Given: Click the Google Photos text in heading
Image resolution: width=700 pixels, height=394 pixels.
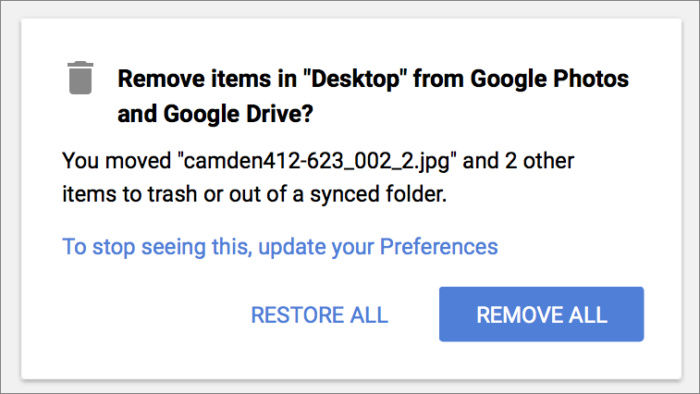Looking at the screenshot, I should pos(549,79).
